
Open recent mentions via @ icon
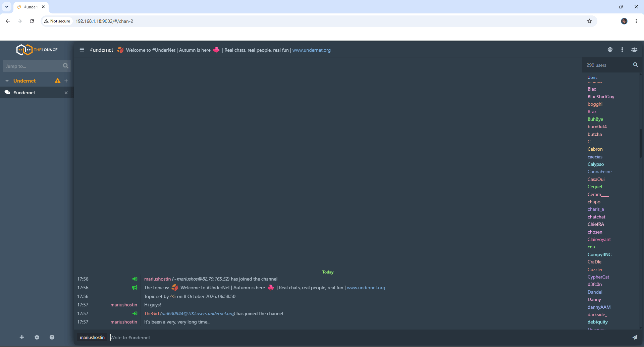610,50
